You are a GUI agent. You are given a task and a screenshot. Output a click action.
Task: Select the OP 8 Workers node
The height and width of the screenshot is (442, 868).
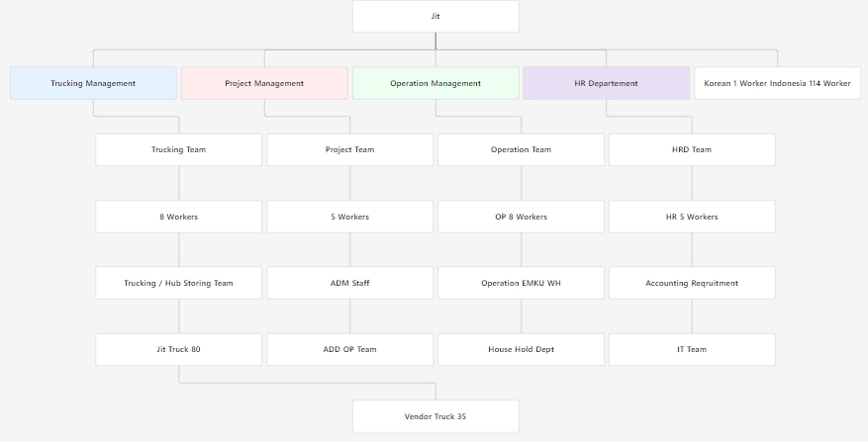point(521,217)
